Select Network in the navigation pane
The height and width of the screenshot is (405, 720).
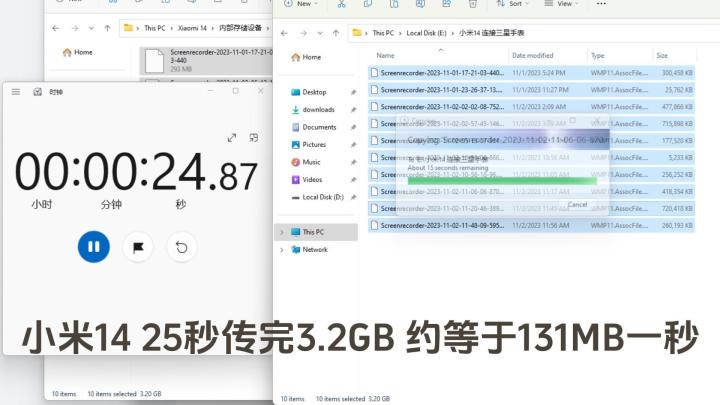(309, 250)
